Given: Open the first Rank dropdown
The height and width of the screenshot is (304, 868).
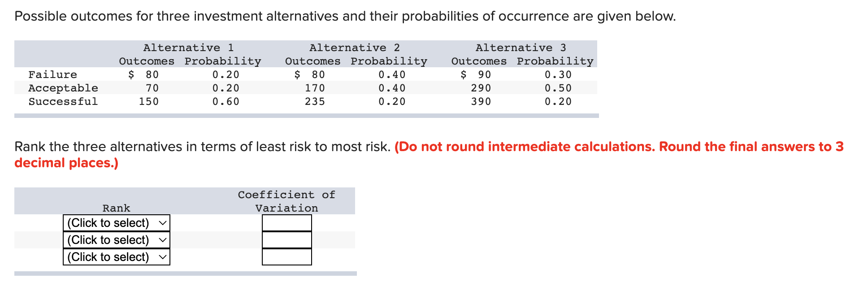Looking at the screenshot, I should tap(116, 222).
